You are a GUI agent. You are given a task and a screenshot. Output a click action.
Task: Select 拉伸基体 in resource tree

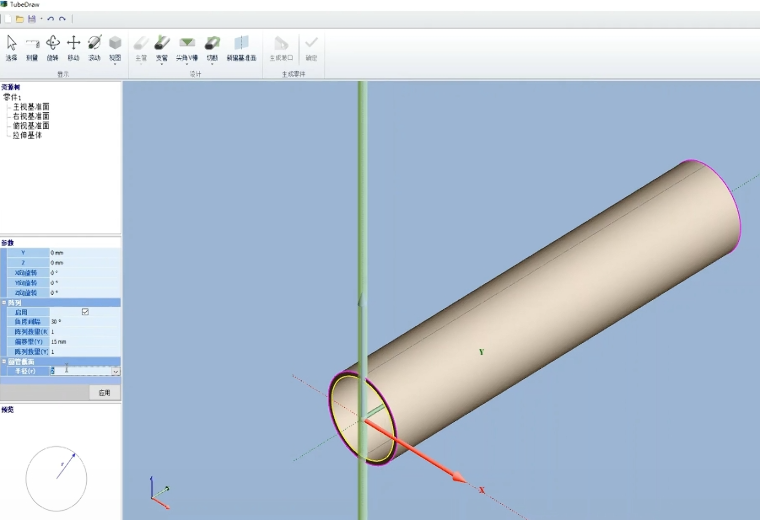pos(27,135)
